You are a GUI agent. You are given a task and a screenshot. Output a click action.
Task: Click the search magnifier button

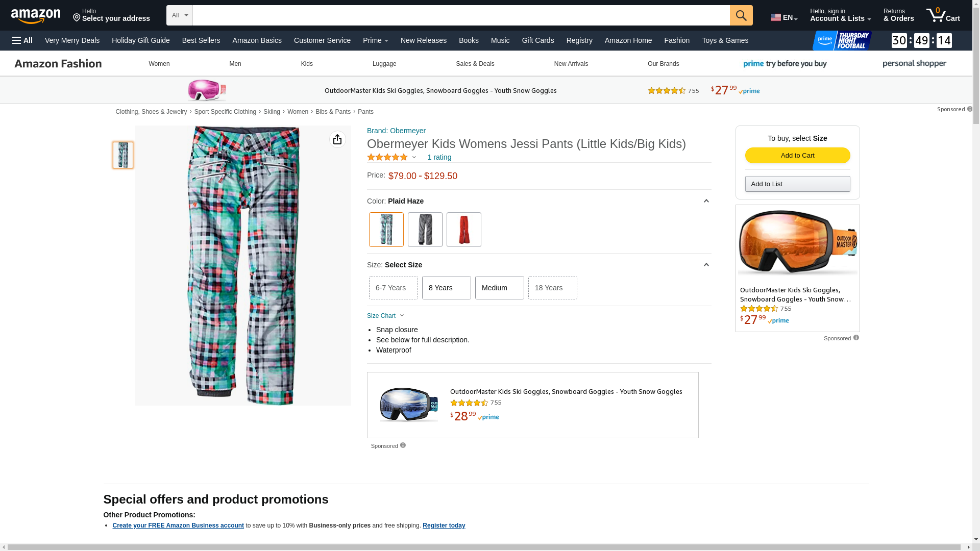pyautogui.click(x=741, y=15)
